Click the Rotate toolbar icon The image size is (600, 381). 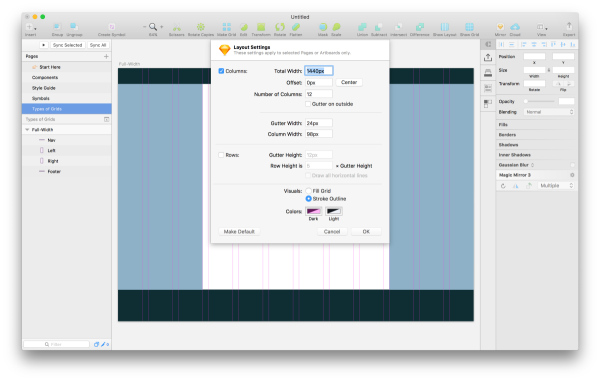[x=280, y=26]
